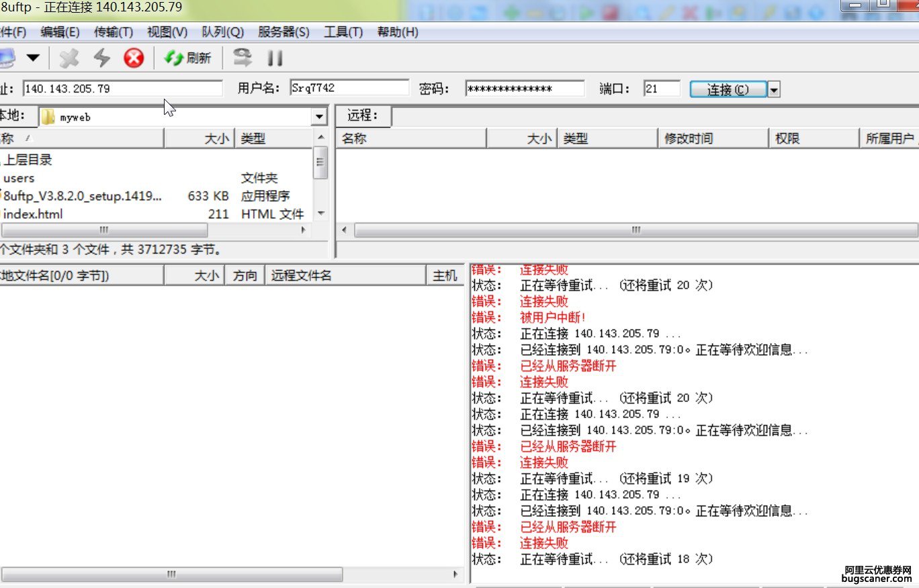Click the queue pane scroll right arrow
Screen dimensions: 919x588
click(456, 575)
